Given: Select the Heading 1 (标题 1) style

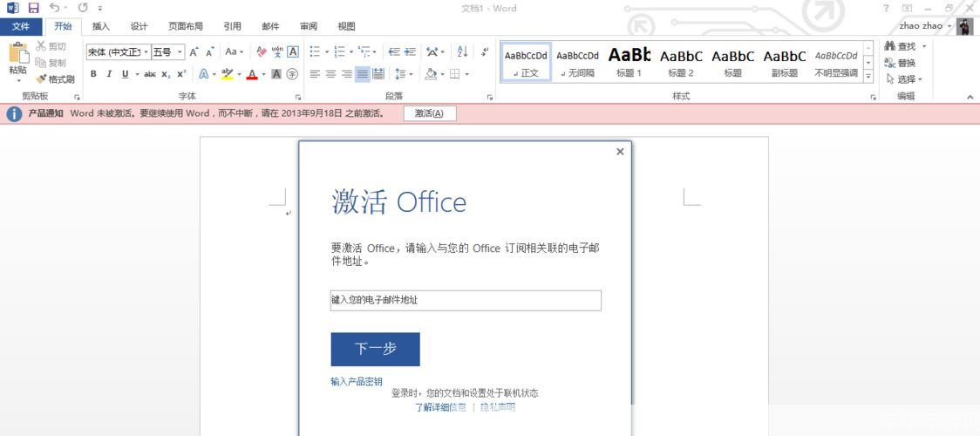Looking at the screenshot, I should (630, 61).
